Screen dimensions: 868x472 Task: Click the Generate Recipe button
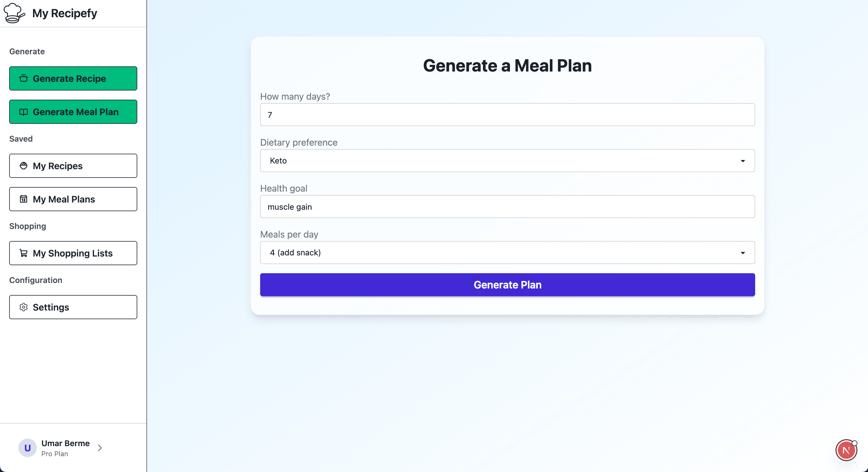(x=73, y=78)
